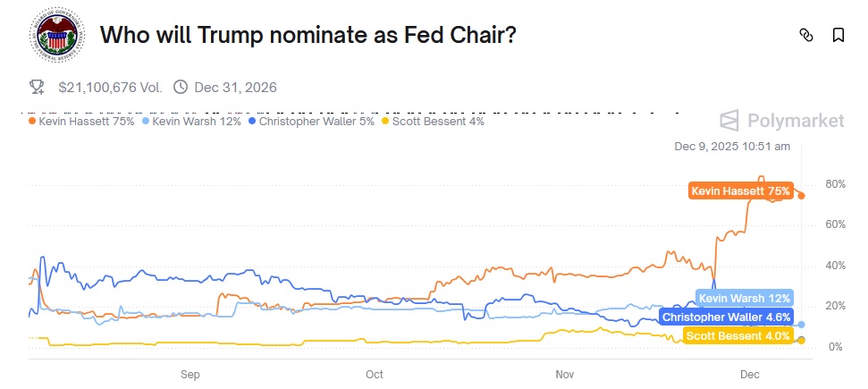The width and height of the screenshot is (868, 389).
Task: Click the Christopher Waller 4.6% chart tag
Action: (726, 317)
